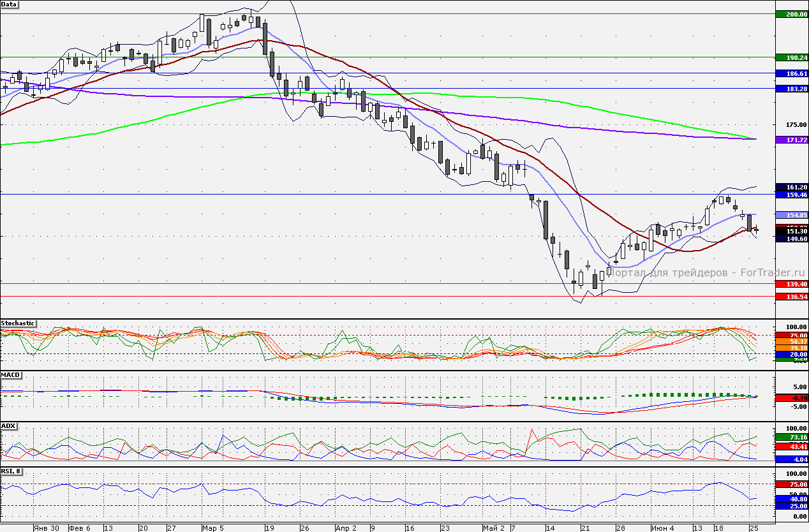
Task: Click the Data panel label
Action: [10, 4]
